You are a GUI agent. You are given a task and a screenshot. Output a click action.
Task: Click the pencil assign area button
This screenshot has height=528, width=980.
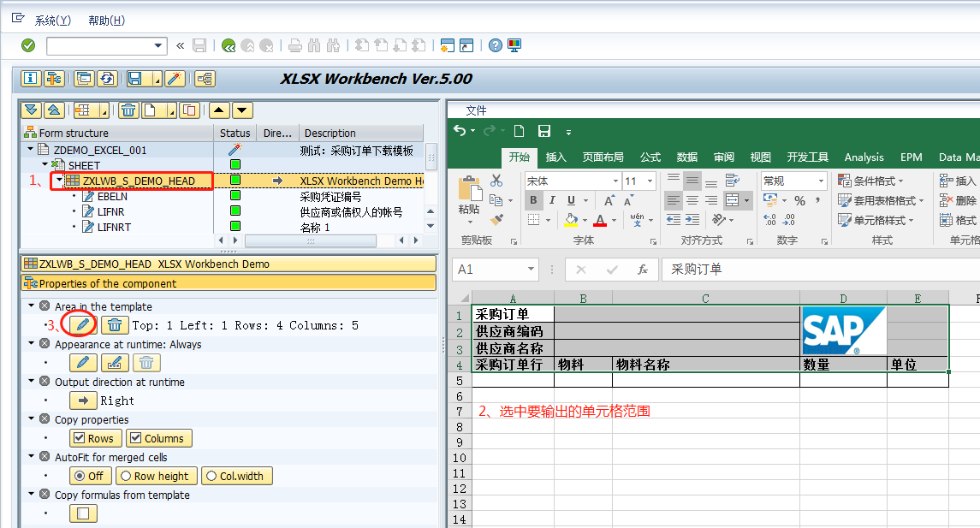pyautogui.click(x=83, y=325)
